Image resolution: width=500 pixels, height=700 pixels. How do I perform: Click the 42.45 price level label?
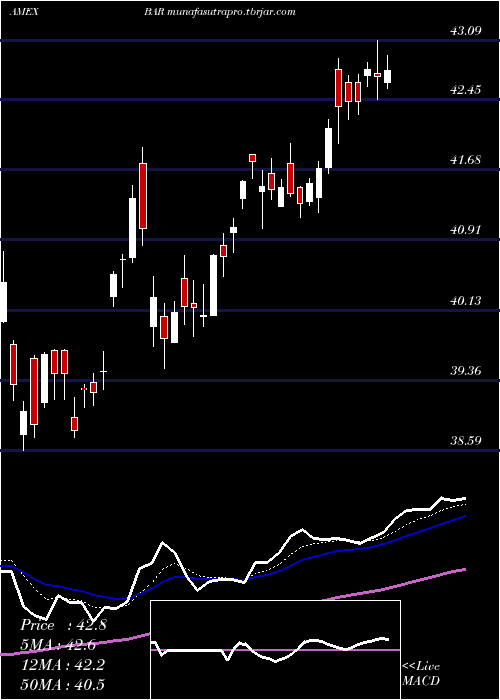coord(466,90)
